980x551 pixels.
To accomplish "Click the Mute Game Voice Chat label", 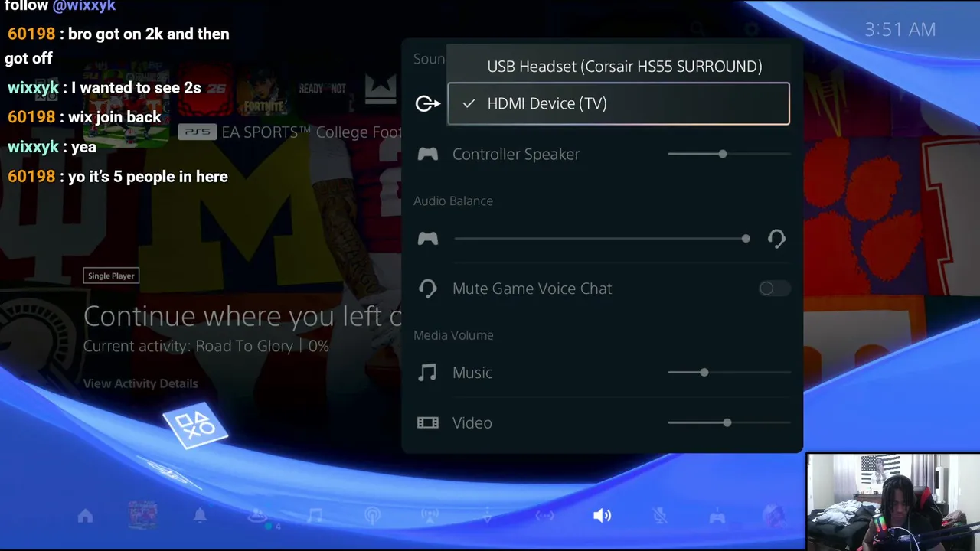I will pyautogui.click(x=532, y=289).
